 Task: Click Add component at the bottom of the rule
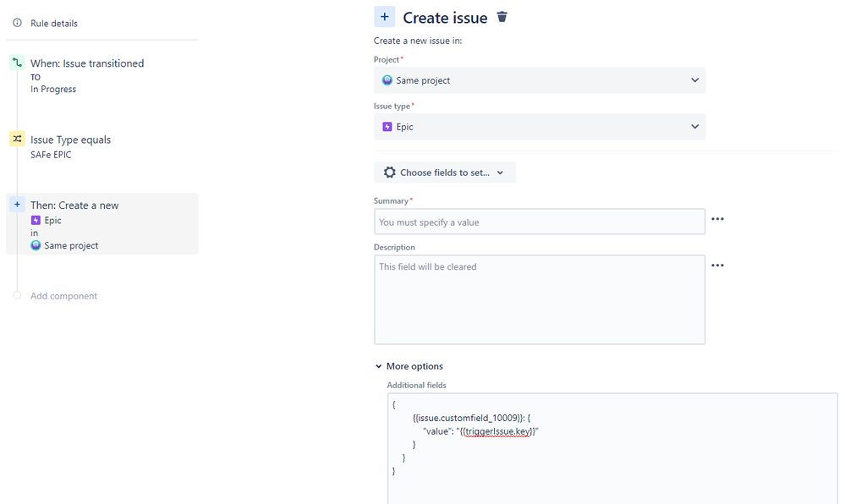(x=63, y=295)
